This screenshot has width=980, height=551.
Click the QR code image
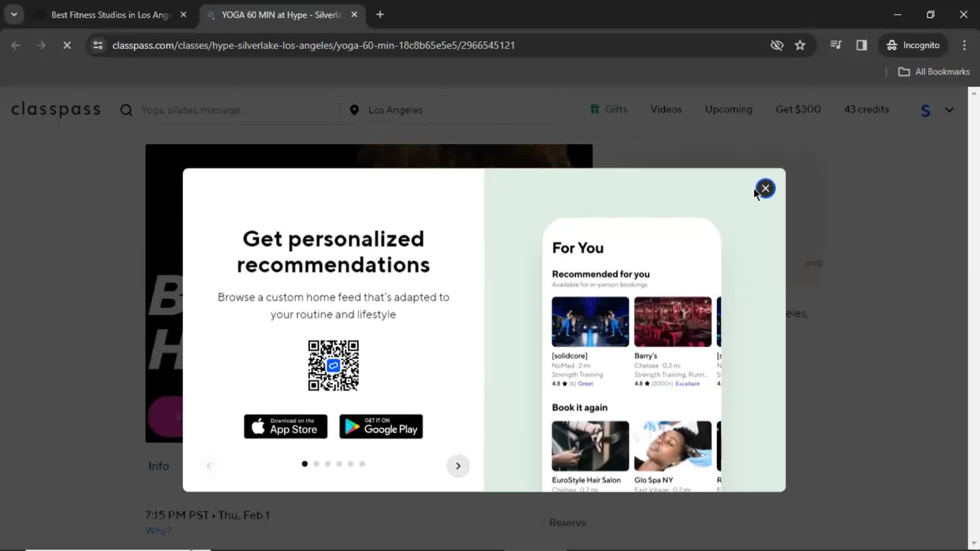point(333,365)
